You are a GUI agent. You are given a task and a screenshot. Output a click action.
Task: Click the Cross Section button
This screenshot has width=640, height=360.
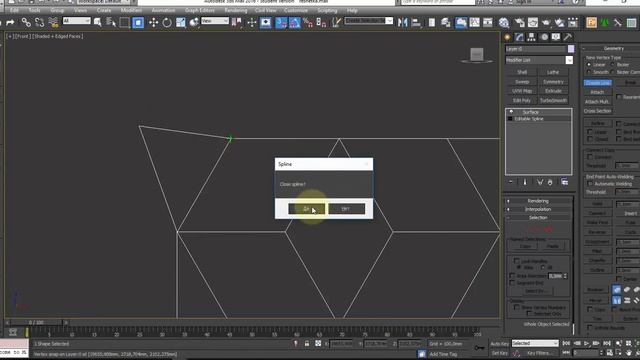click(x=597, y=111)
